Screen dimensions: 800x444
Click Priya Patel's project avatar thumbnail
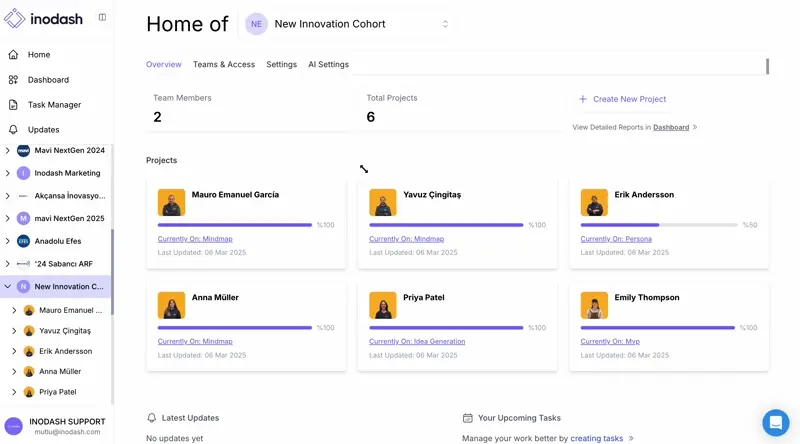pos(382,305)
